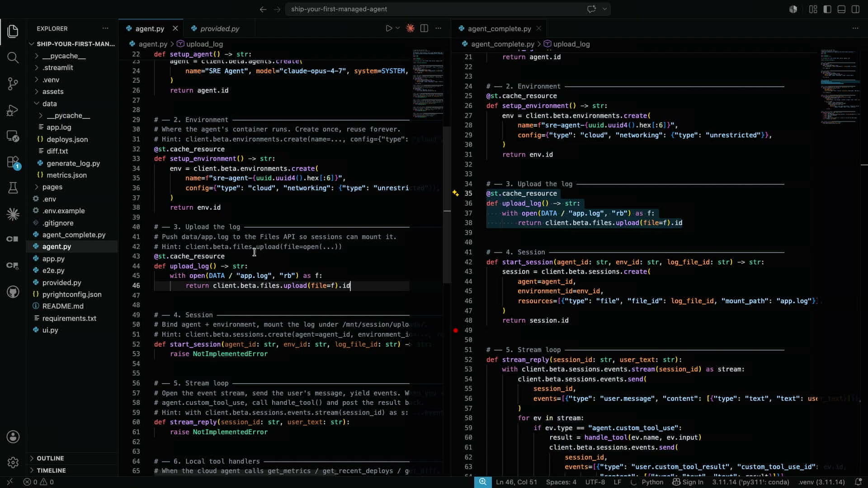Toggle the primary side bar
This screenshot has width=868, height=488.
coord(827,9)
